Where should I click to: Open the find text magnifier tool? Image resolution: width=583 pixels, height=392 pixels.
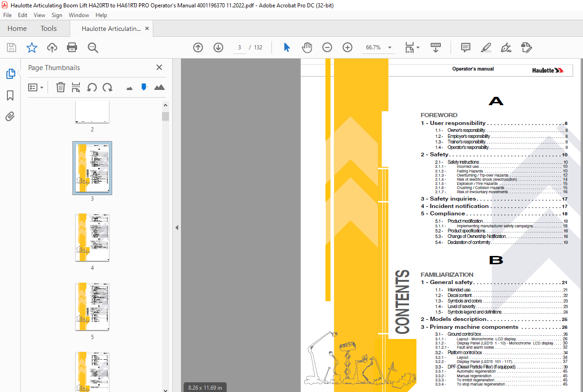93,48
